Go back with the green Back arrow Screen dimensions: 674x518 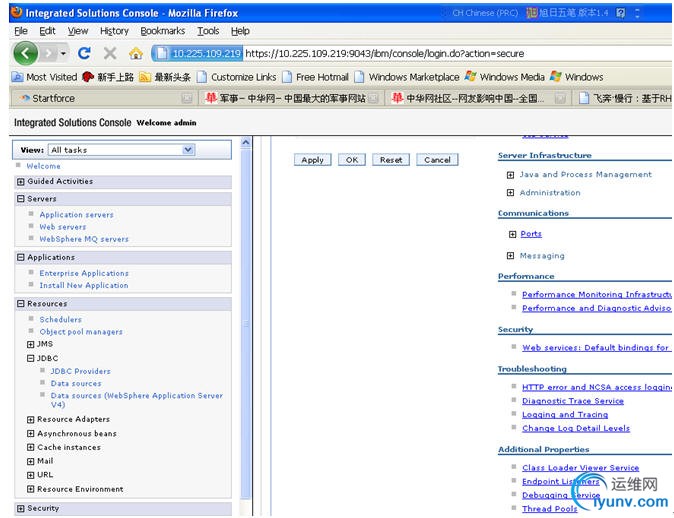click(x=25, y=53)
